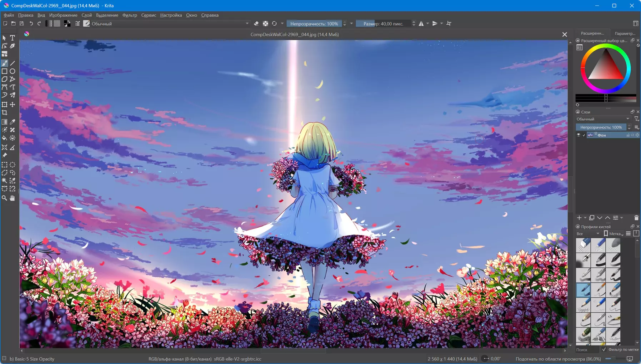Select the Rectangular Selection tool
The height and width of the screenshot is (364, 641).
4,165
